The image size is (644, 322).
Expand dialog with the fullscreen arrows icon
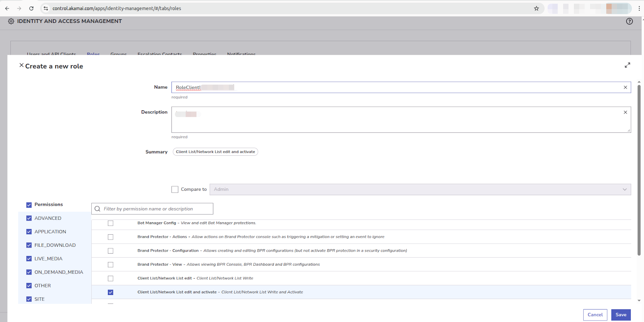coord(627,65)
